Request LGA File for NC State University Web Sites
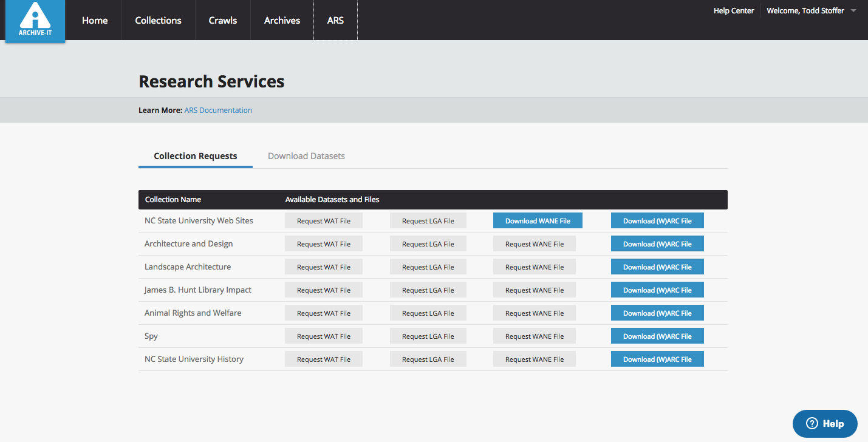This screenshot has width=868, height=442. coord(428,221)
